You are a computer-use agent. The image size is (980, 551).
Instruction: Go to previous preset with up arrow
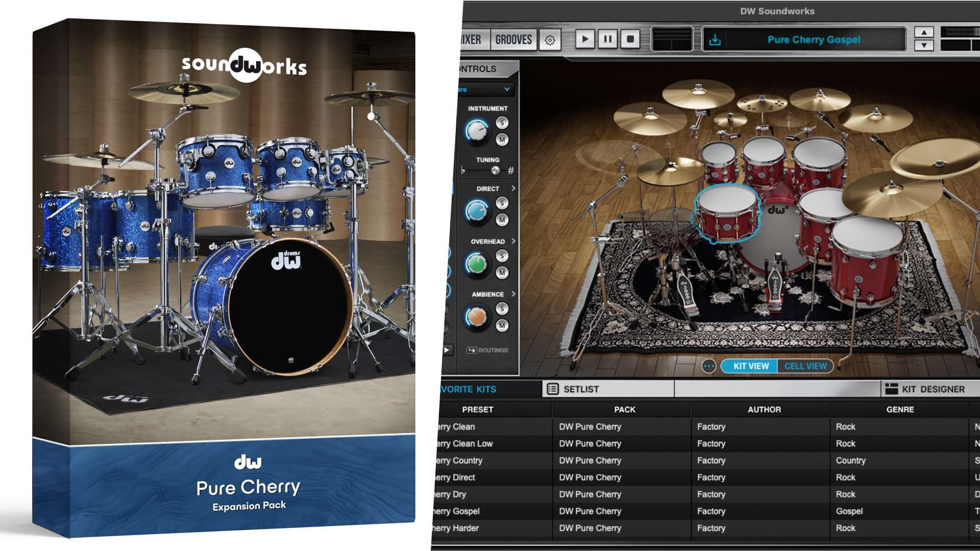pyautogui.click(x=924, y=33)
